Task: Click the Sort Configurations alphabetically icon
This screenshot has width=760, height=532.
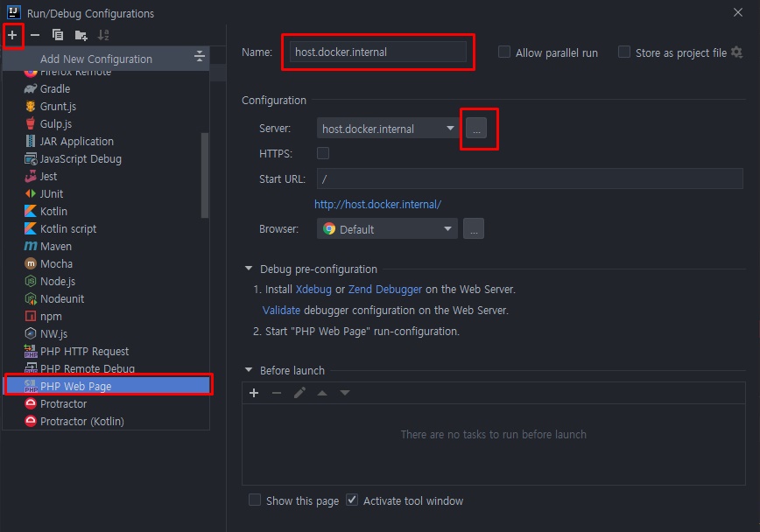Action: pos(103,35)
